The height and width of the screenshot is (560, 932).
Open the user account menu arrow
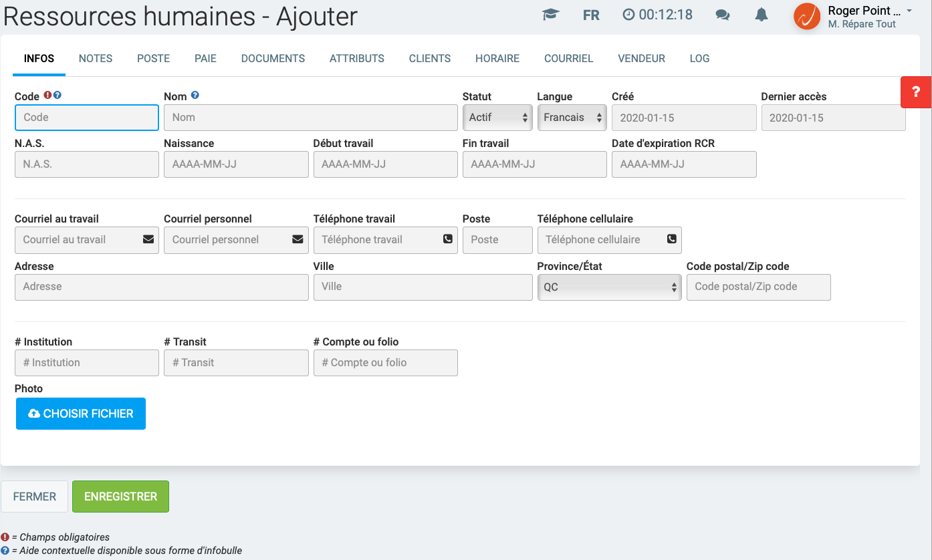909,11
